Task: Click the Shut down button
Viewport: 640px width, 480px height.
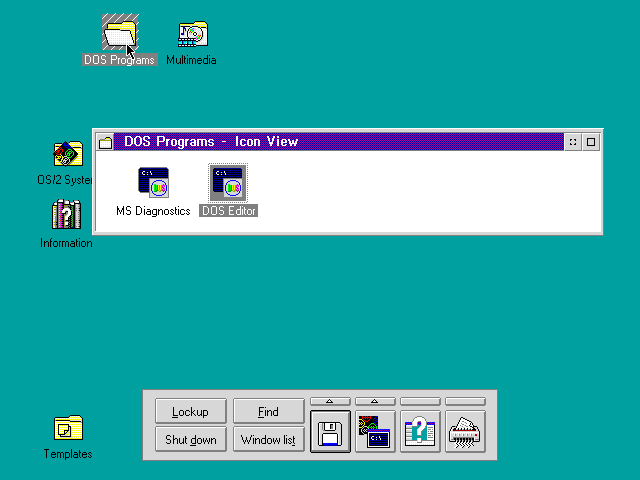Action: point(191,439)
